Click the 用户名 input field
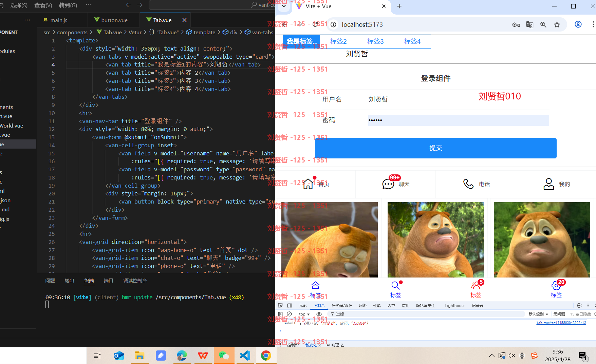The image size is (596, 364). tap(458, 99)
